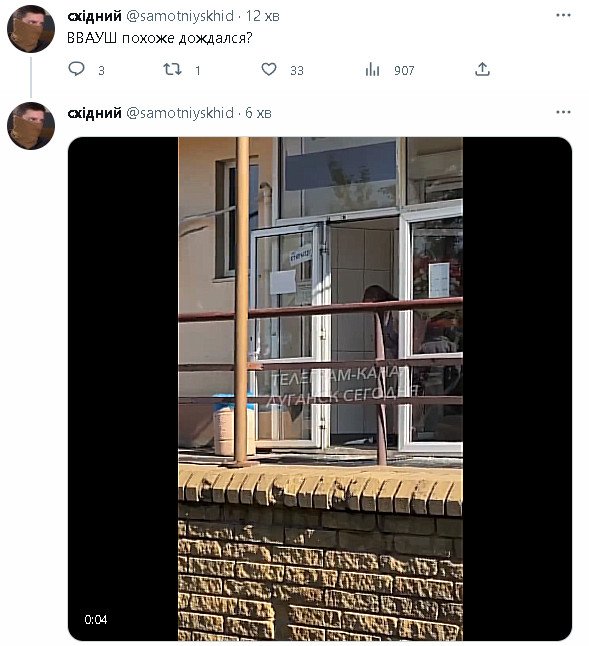
Task: Open the східний profile name on second tweet
Action: (x=94, y=113)
